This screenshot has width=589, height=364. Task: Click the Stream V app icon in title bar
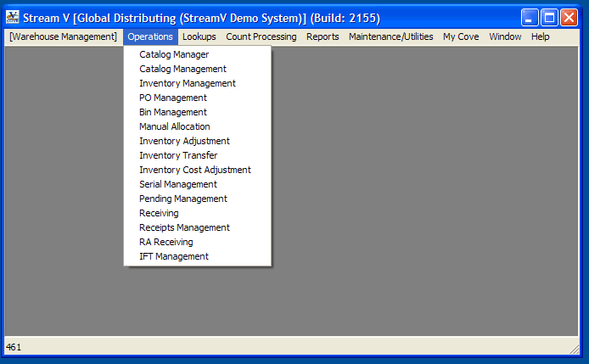[13, 17]
